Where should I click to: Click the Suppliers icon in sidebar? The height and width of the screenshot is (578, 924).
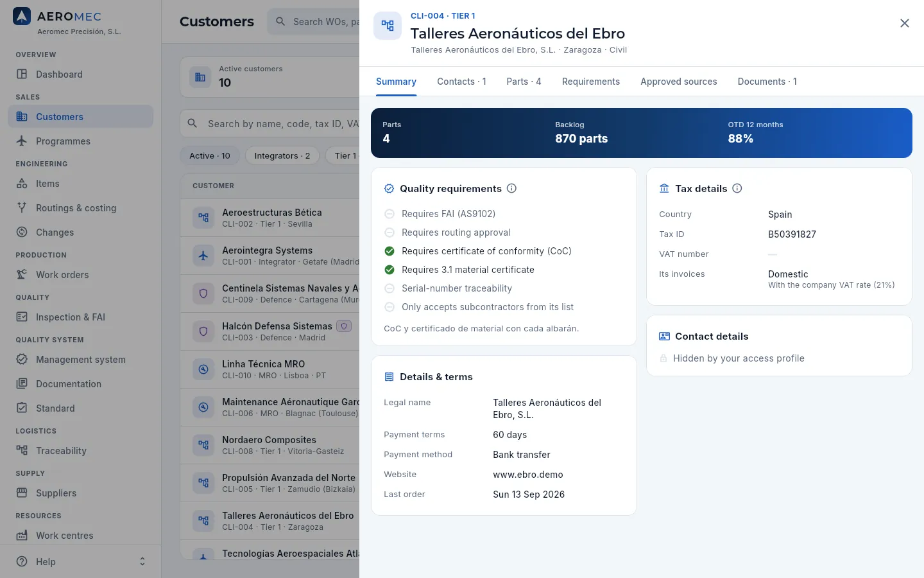[22, 493]
